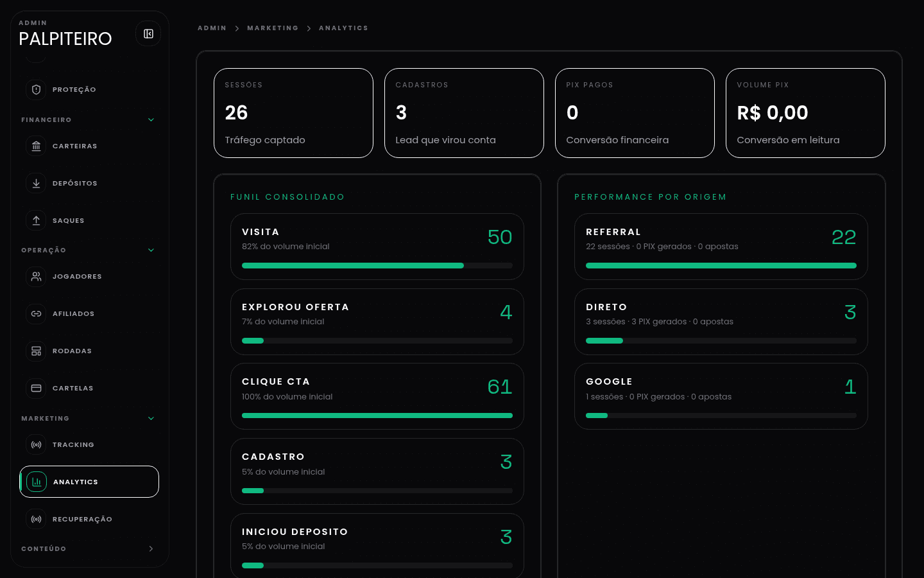924x578 pixels.
Task: Open Carteiras via the bank icon
Action: (x=37, y=146)
